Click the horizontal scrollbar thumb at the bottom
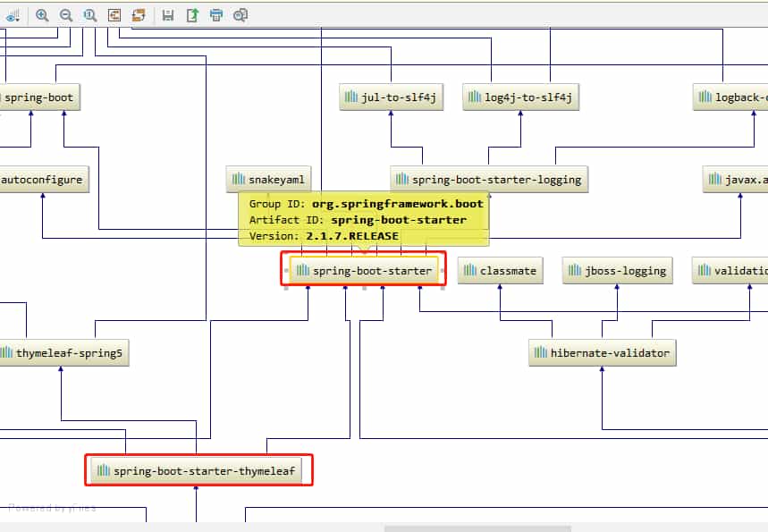Viewport: 768px width, 532px height. click(477, 528)
